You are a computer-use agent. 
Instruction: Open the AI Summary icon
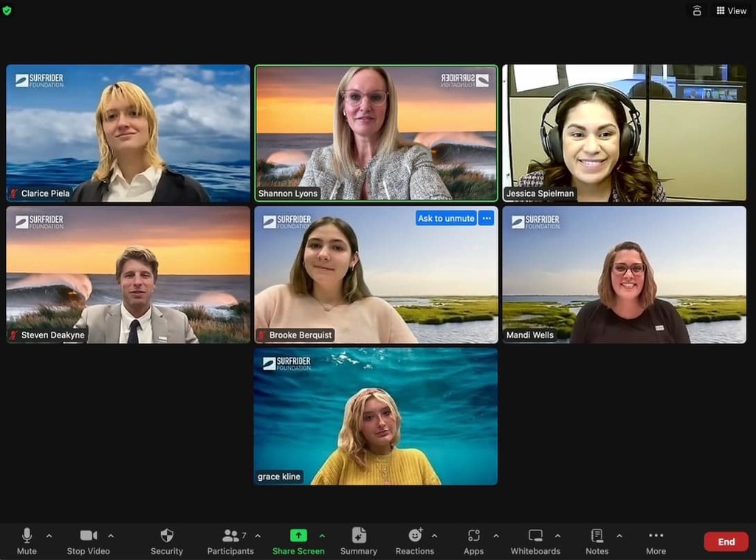coord(359,536)
